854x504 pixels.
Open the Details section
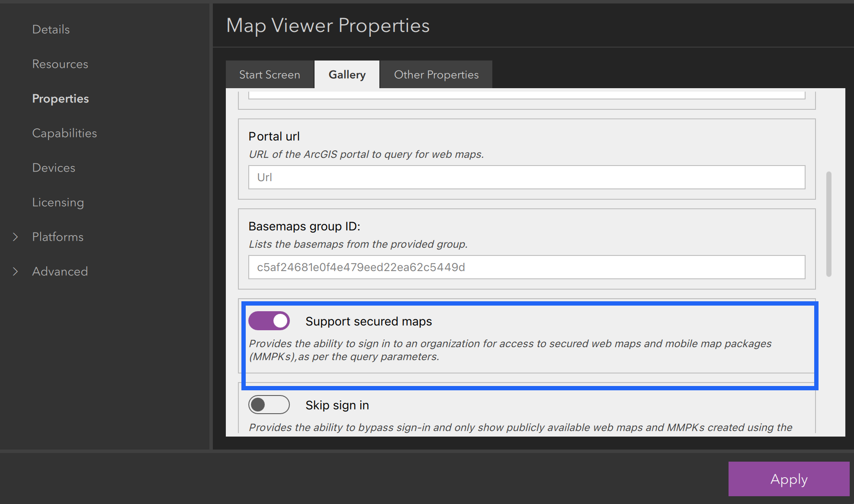pos(51,29)
